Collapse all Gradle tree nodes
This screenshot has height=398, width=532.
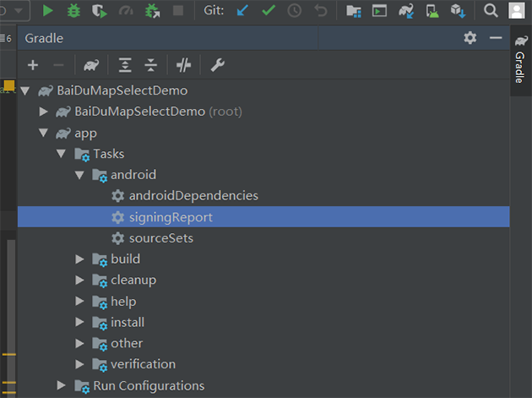pos(150,65)
